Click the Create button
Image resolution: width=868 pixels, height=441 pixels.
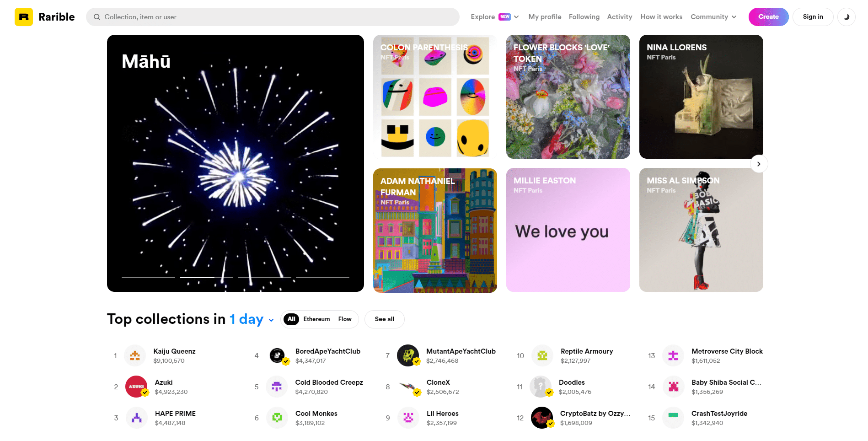pyautogui.click(x=768, y=17)
